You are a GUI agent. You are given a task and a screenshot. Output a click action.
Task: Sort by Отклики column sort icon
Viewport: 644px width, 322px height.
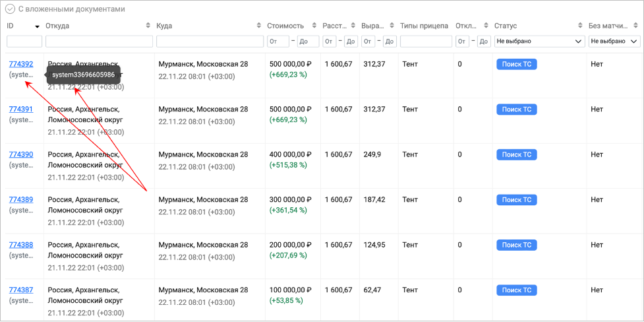point(486,26)
